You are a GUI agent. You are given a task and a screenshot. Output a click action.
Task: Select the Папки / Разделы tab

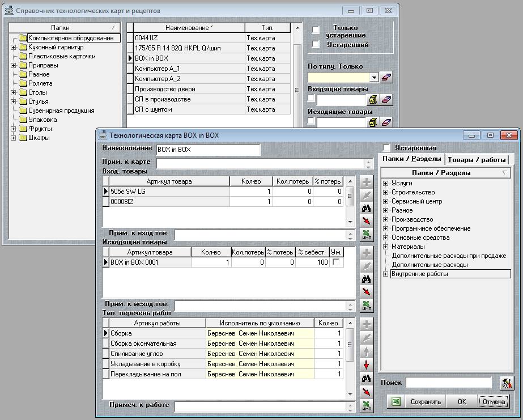coord(411,159)
